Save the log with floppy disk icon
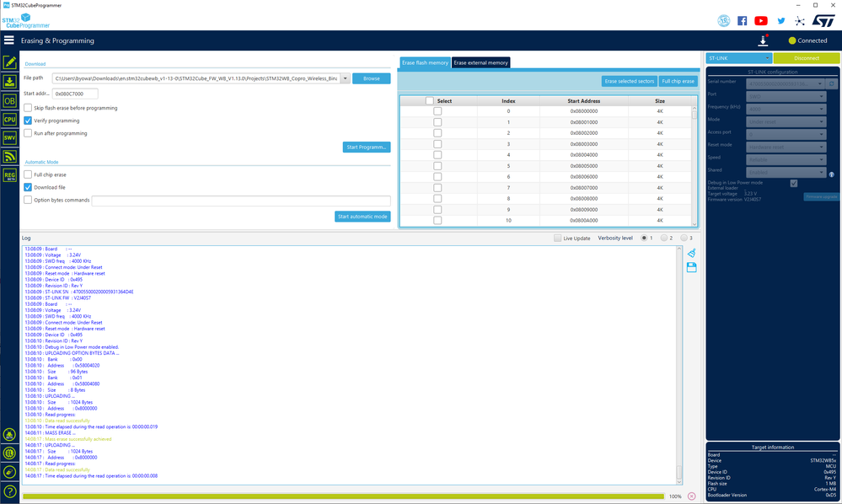The width and height of the screenshot is (842, 504). click(692, 267)
